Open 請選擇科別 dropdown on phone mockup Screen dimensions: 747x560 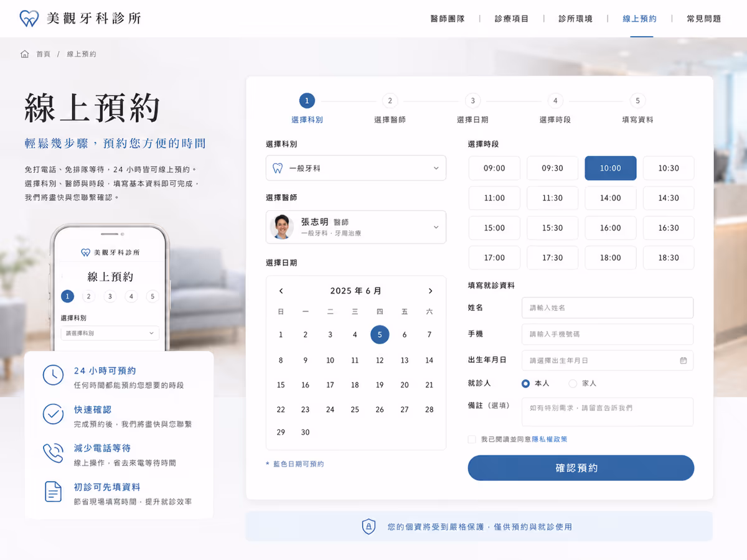110,334
